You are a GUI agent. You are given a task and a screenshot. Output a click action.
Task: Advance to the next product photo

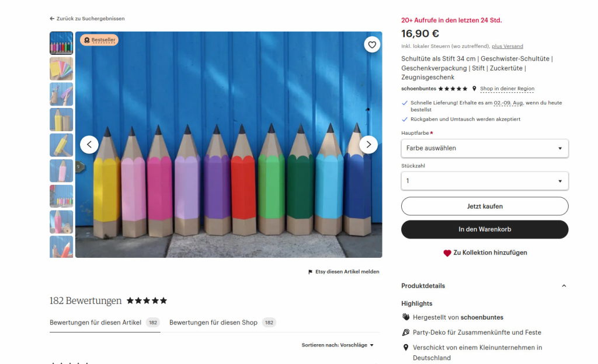pos(368,145)
